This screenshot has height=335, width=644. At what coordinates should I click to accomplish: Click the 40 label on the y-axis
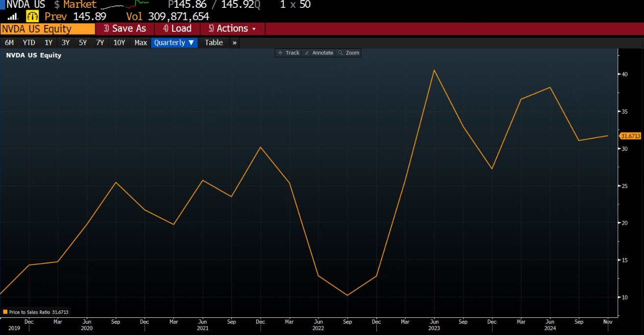coord(625,74)
